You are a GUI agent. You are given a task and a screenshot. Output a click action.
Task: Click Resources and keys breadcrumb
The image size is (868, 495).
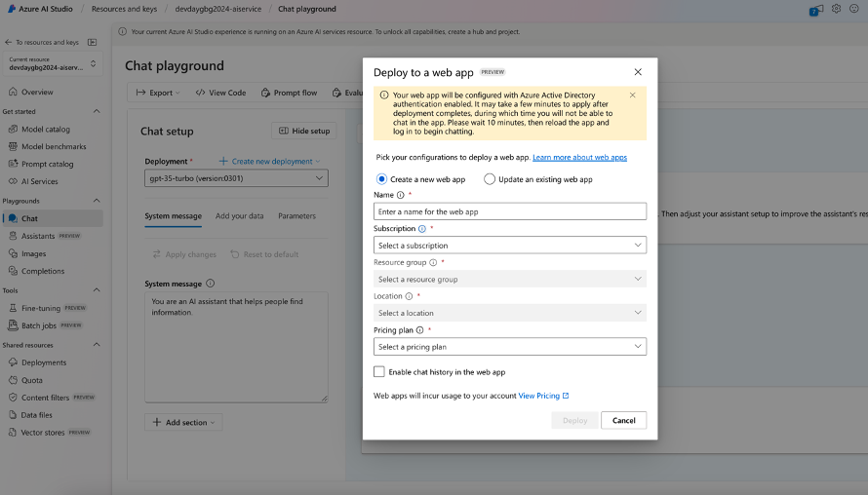point(124,9)
